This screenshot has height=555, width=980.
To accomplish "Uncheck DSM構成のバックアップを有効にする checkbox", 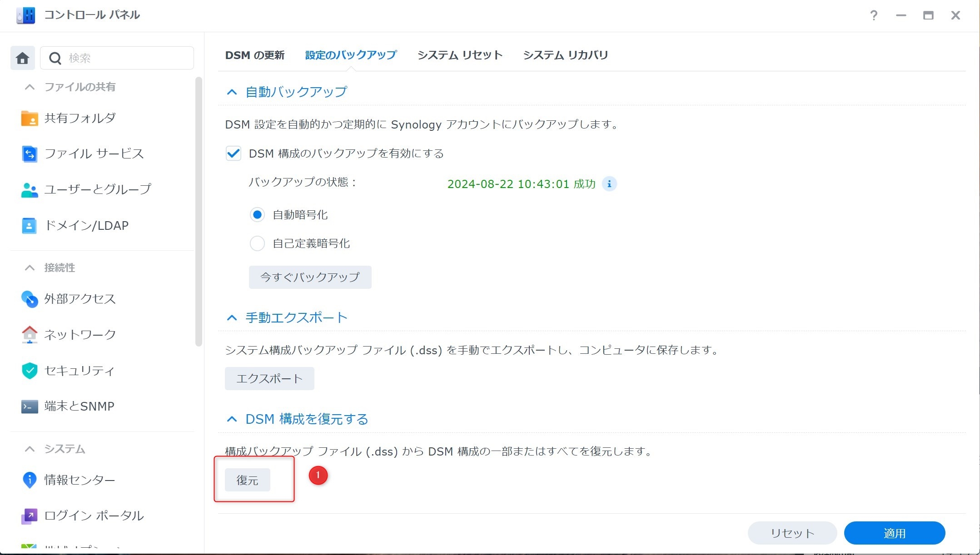I will [x=234, y=154].
